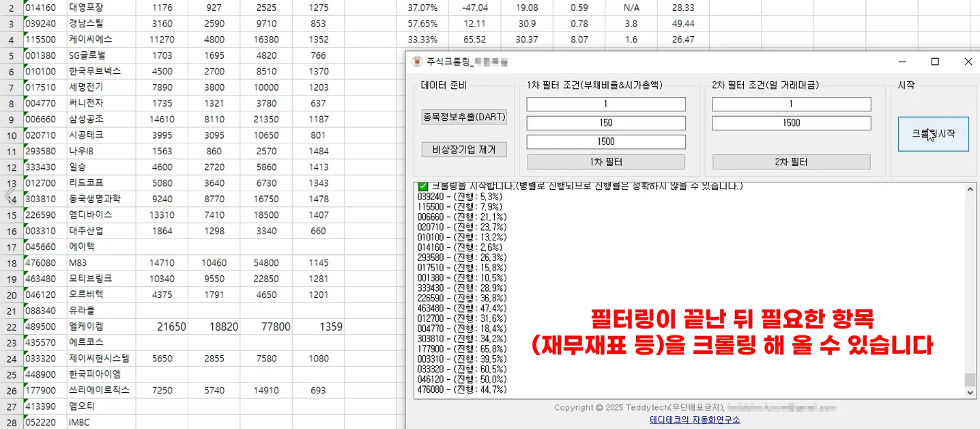980x429 pixels.
Task: Click log line 006660 - (진행: 21.1%)
Action: [x=462, y=217]
